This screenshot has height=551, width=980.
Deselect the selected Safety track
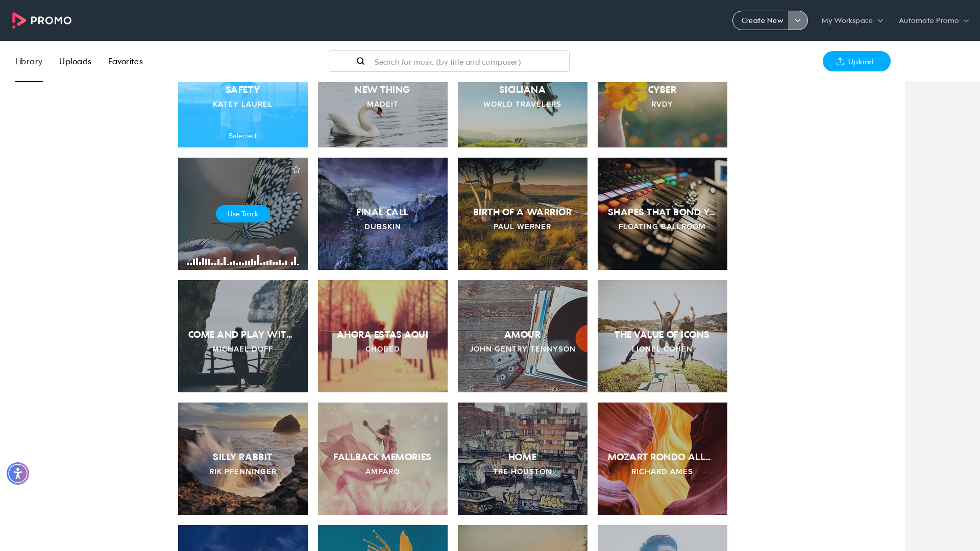coord(243,115)
